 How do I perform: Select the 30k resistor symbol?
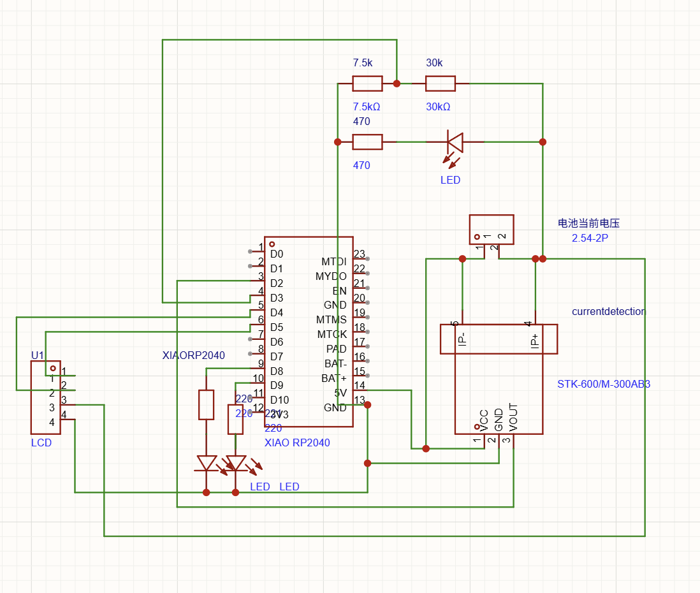440,84
